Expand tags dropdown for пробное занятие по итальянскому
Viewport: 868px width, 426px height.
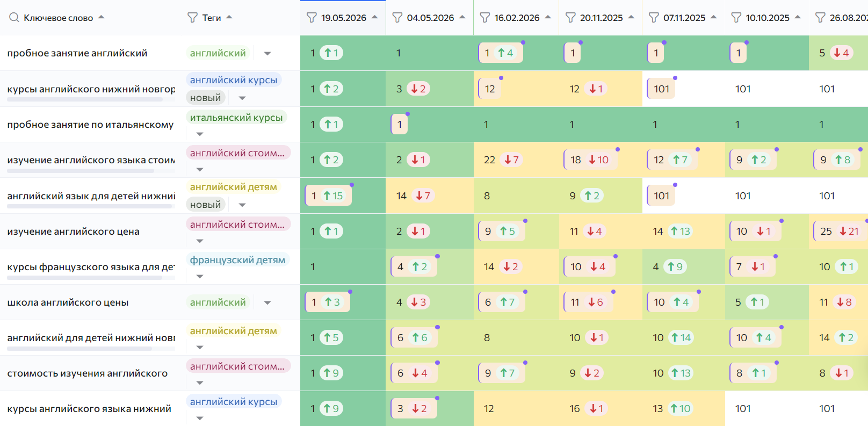point(200,134)
